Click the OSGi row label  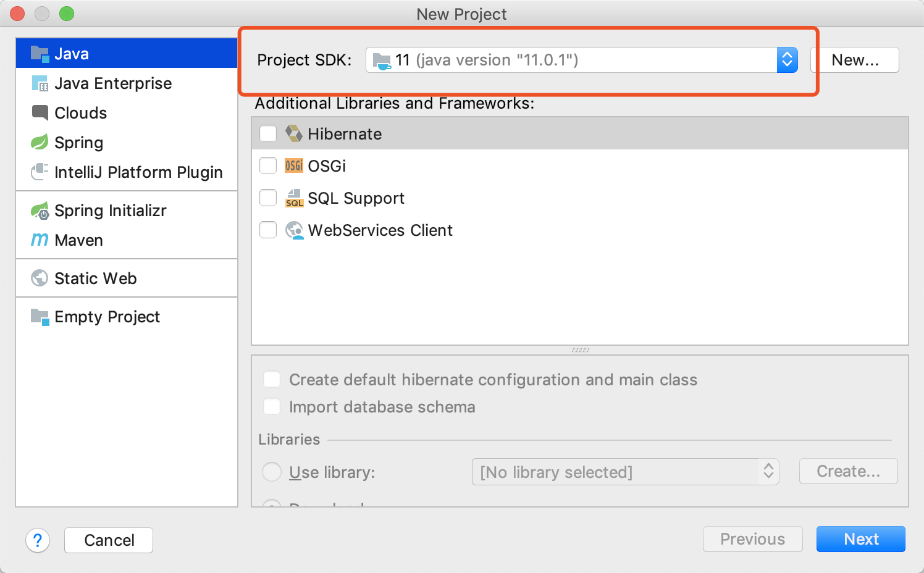pyautogui.click(x=327, y=166)
